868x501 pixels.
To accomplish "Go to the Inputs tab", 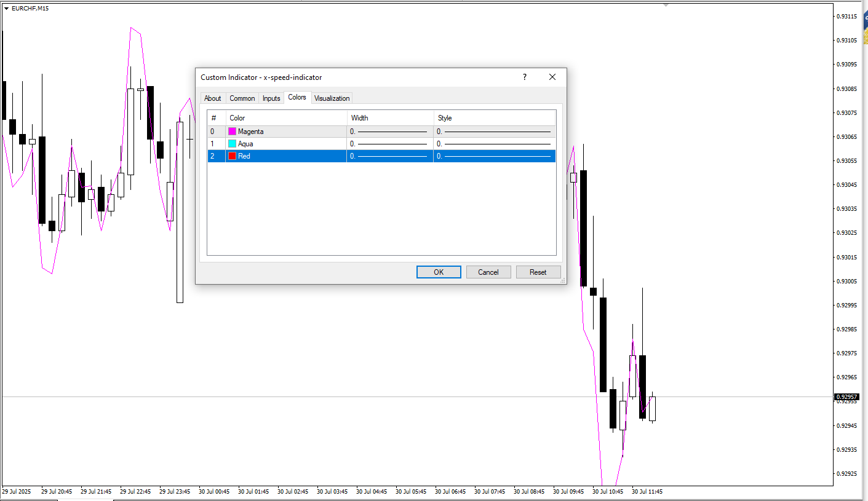I will [x=271, y=98].
